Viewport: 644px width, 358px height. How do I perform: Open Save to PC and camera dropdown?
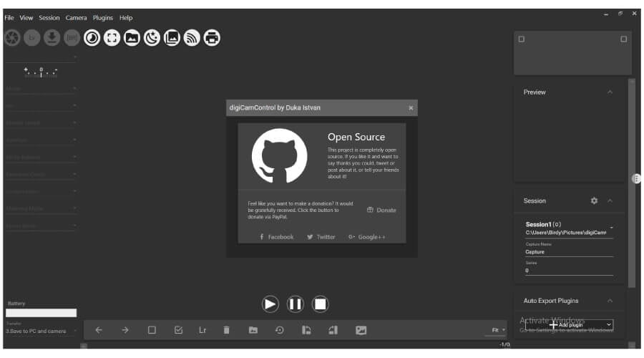click(41, 331)
